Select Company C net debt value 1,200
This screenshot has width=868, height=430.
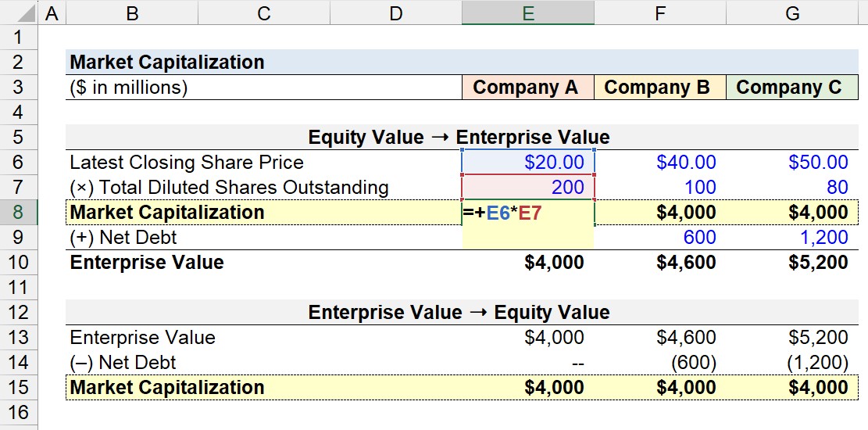point(792,237)
